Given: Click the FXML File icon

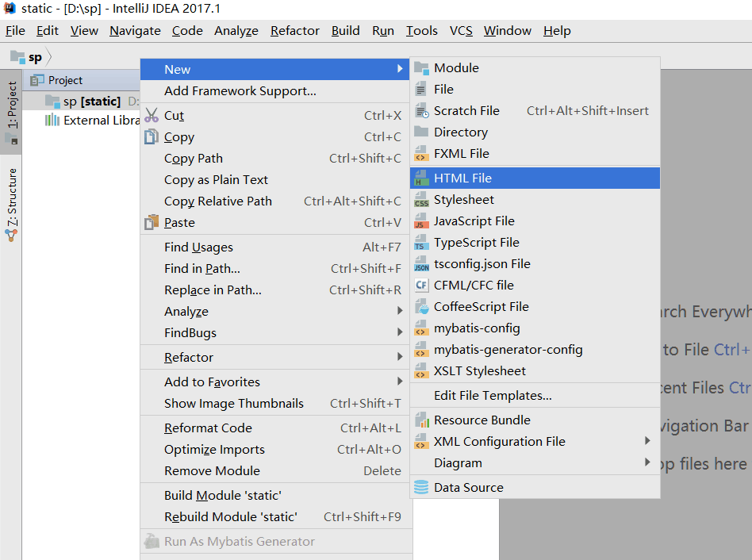Looking at the screenshot, I should [421, 153].
